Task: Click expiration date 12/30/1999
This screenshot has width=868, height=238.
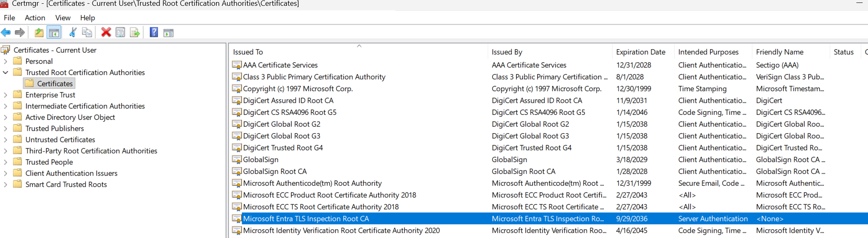Action: point(633,89)
